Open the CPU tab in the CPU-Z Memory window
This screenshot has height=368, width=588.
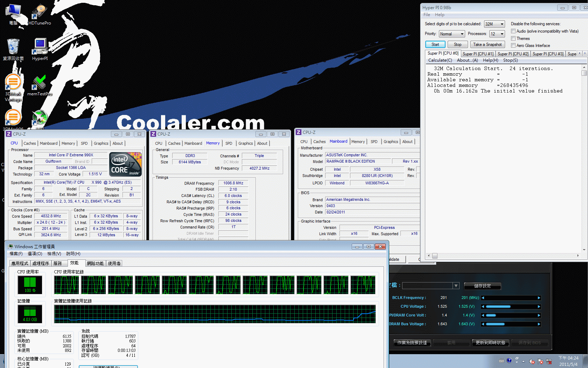[159, 143]
